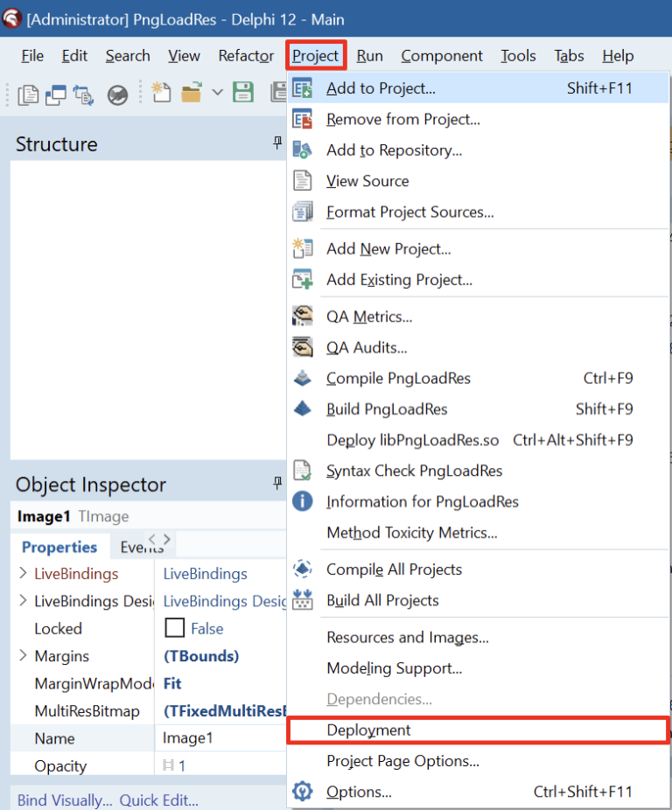Click the View Form toolbar icon
672x810 pixels.
click(55, 94)
